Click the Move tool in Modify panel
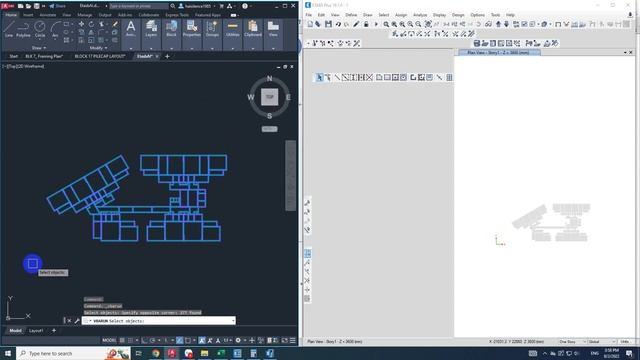 click(x=81, y=24)
